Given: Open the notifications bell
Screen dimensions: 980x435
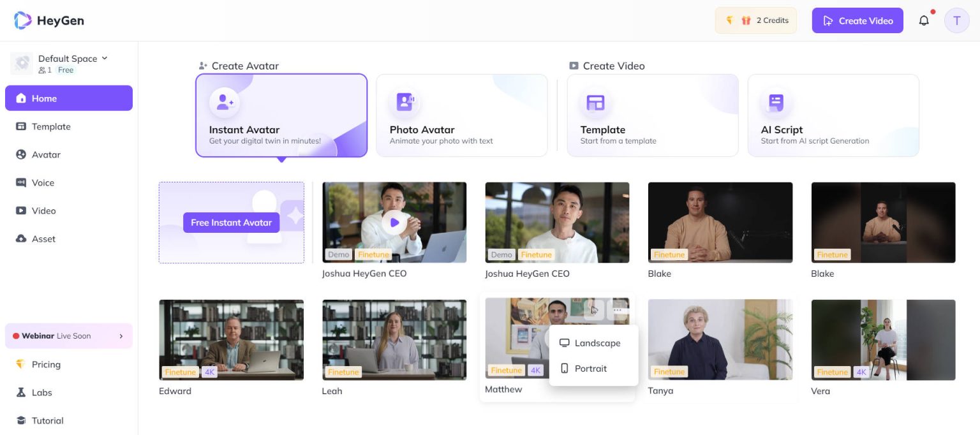Looking at the screenshot, I should [924, 20].
